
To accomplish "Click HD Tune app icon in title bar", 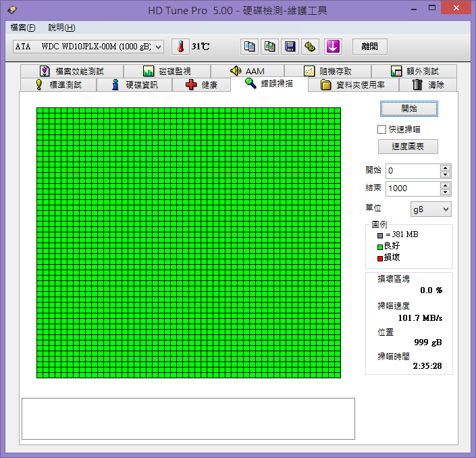I will coord(12,10).
